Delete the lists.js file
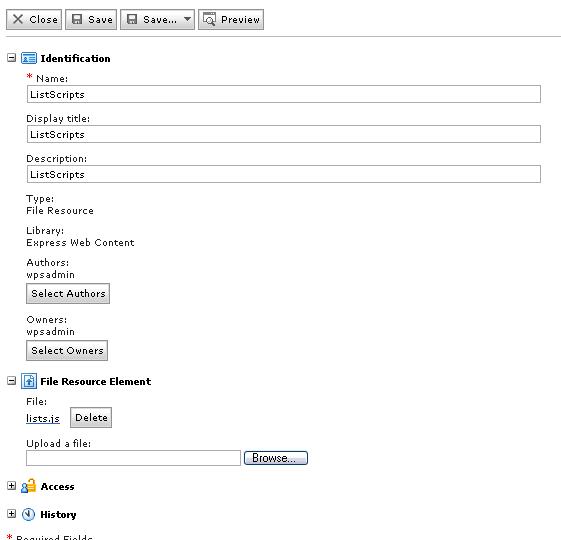The width and height of the screenshot is (561, 540). click(x=91, y=418)
